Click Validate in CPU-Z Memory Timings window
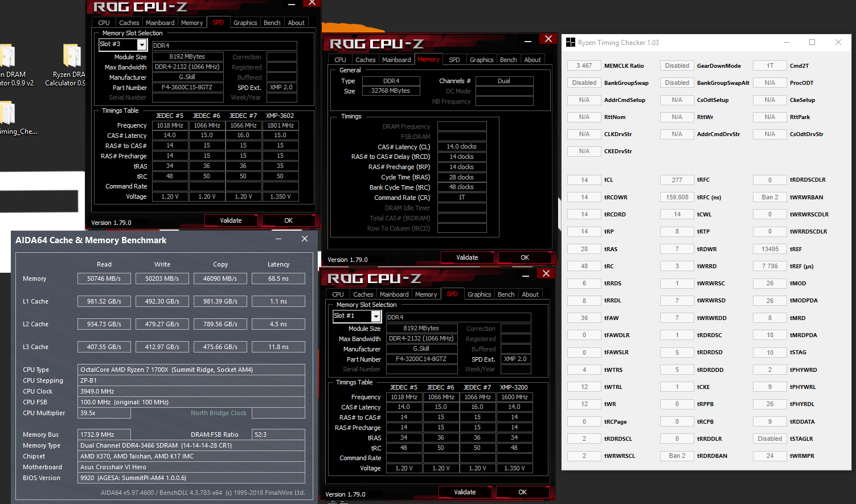This screenshot has height=504, width=856. (467, 257)
